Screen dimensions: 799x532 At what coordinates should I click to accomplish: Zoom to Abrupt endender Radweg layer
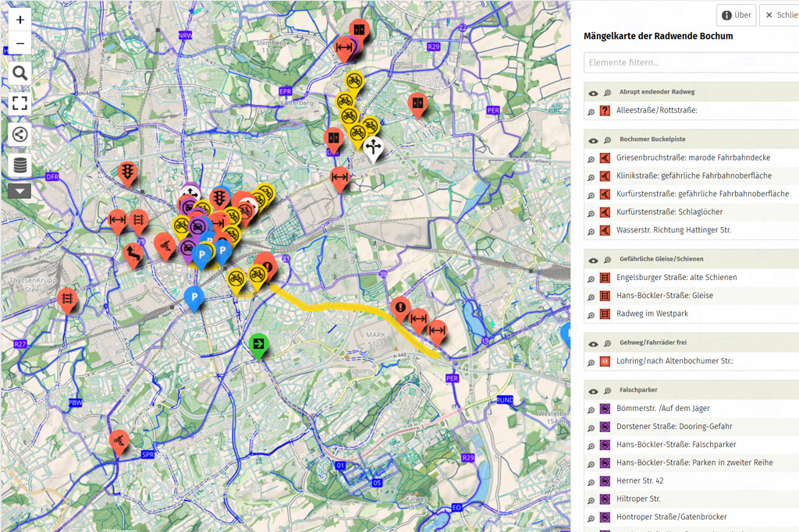coord(607,94)
